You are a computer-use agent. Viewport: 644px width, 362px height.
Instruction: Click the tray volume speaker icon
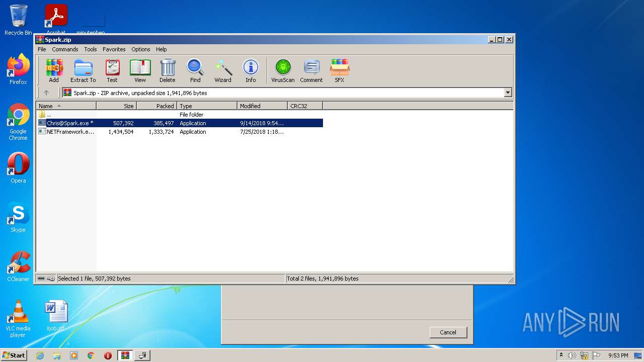pyautogui.click(x=572, y=355)
